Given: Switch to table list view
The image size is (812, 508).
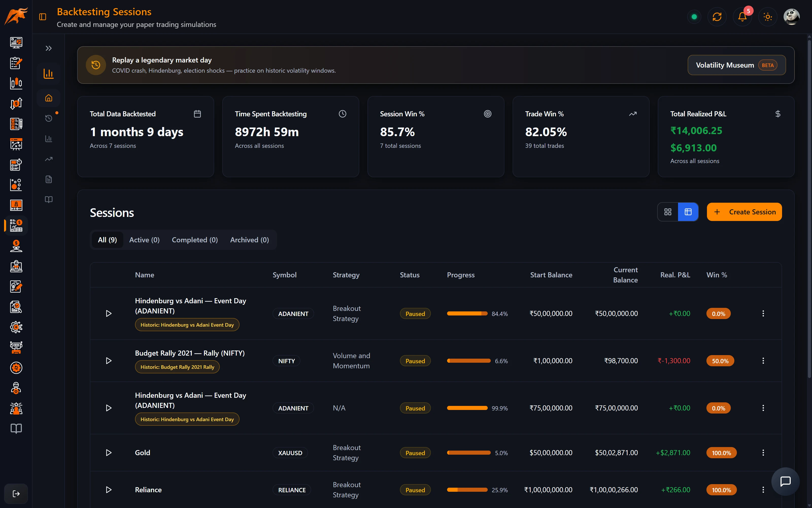Looking at the screenshot, I should [688, 212].
